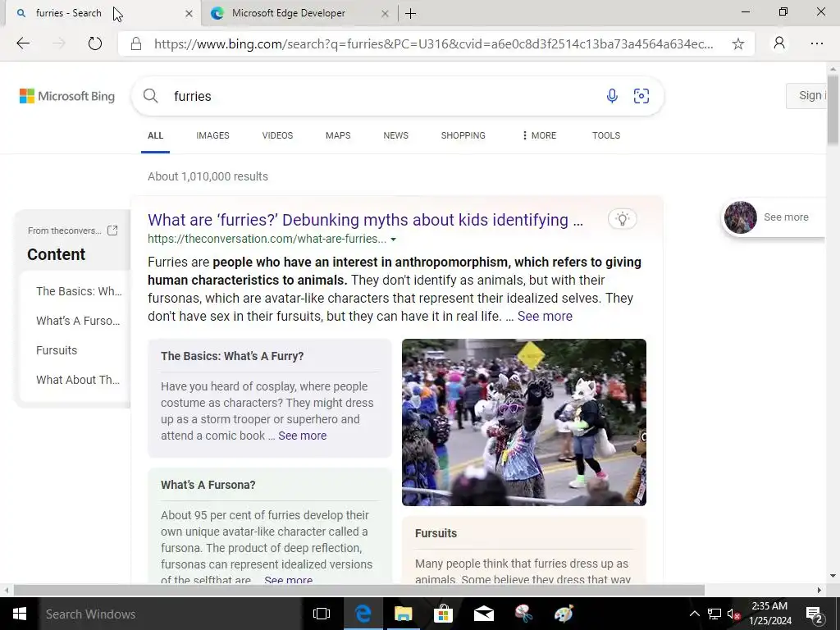This screenshot has width=840, height=630.
Task: Close the Microsoft Edge Developer tab
Action: (x=385, y=13)
